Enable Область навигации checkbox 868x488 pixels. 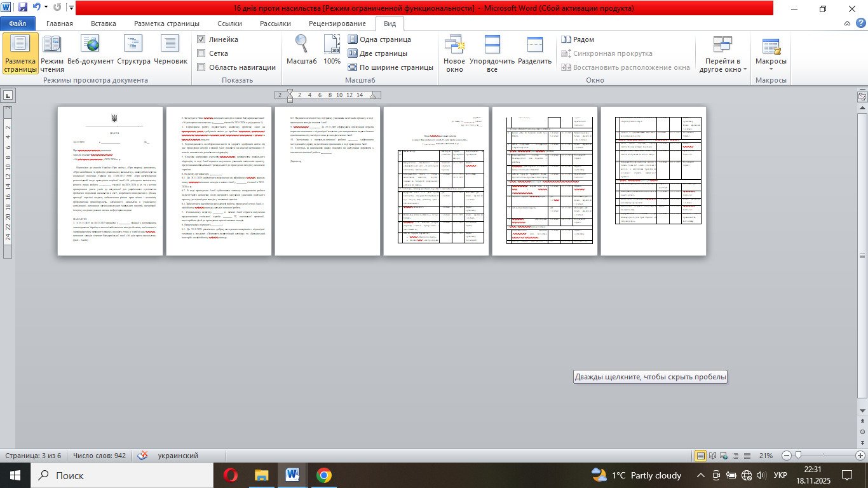point(201,67)
